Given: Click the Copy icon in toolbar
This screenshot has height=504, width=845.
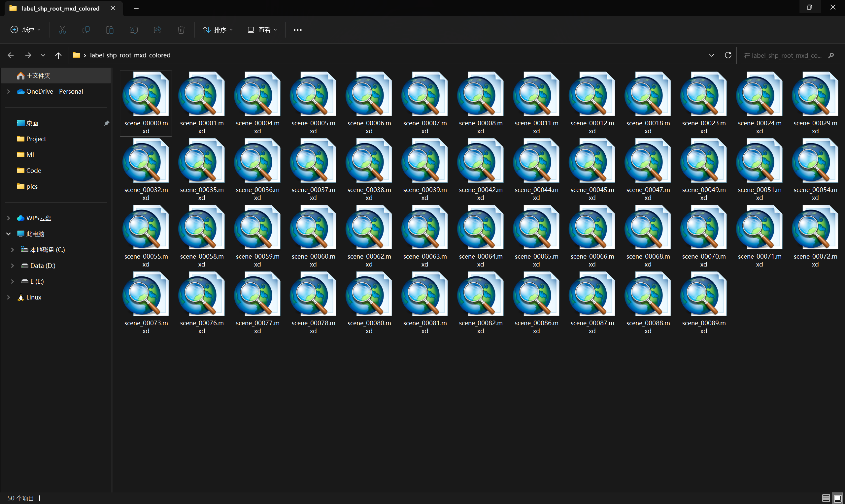Looking at the screenshot, I should [86, 30].
